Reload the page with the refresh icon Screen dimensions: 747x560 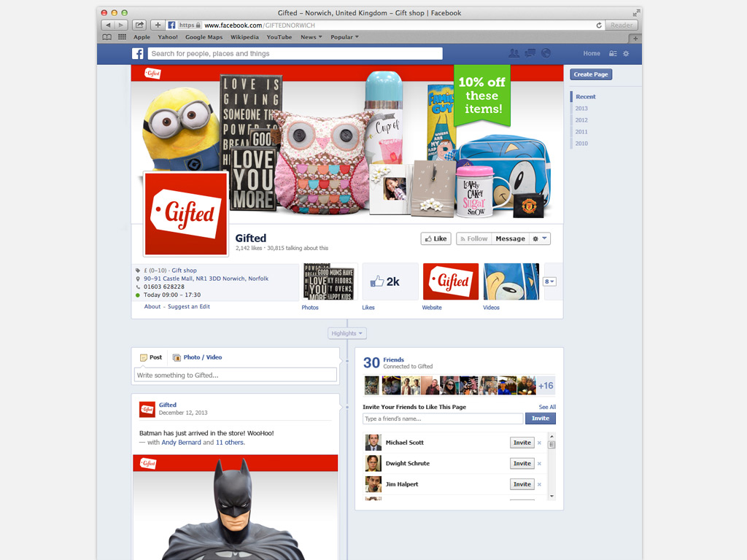[x=599, y=26]
